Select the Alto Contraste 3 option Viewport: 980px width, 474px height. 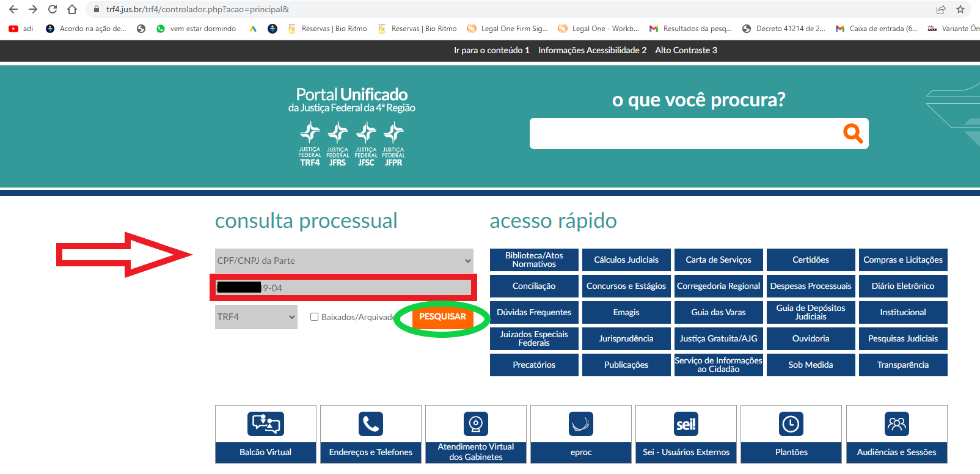(686, 50)
